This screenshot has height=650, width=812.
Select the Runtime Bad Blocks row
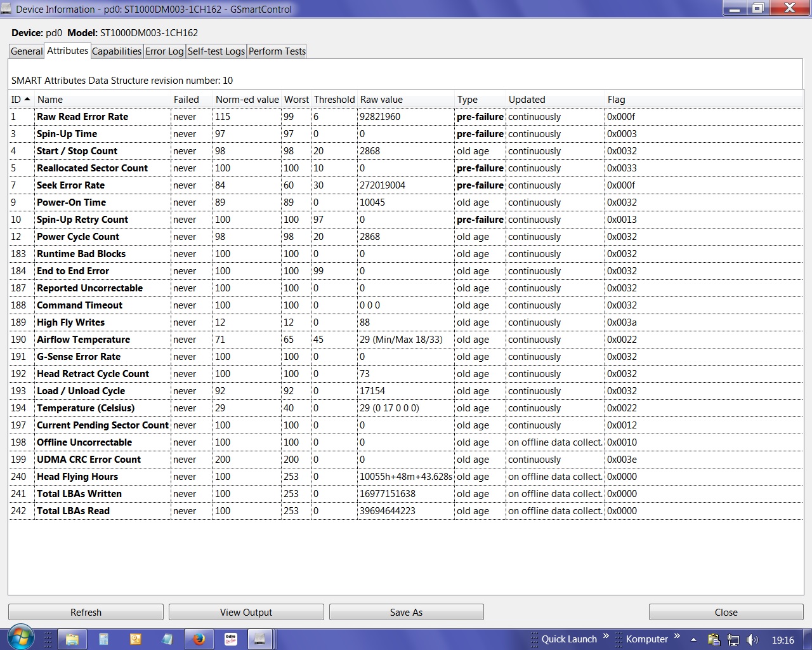point(406,254)
